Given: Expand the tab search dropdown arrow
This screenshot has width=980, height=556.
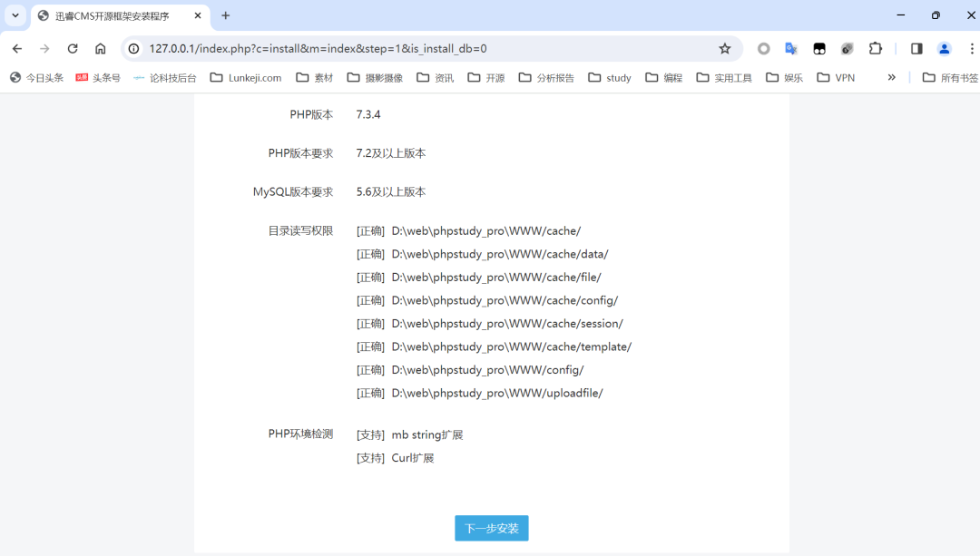Looking at the screenshot, I should click(x=15, y=15).
